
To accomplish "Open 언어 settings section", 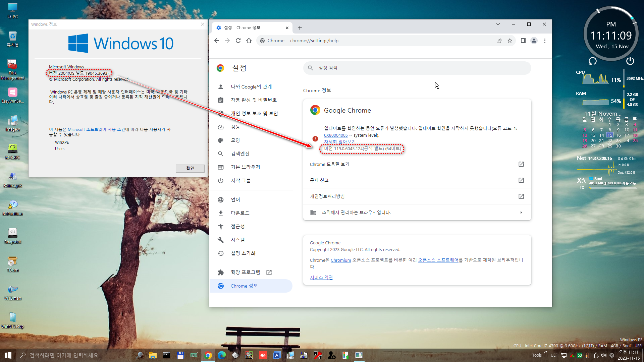I will (x=251, y=200).
